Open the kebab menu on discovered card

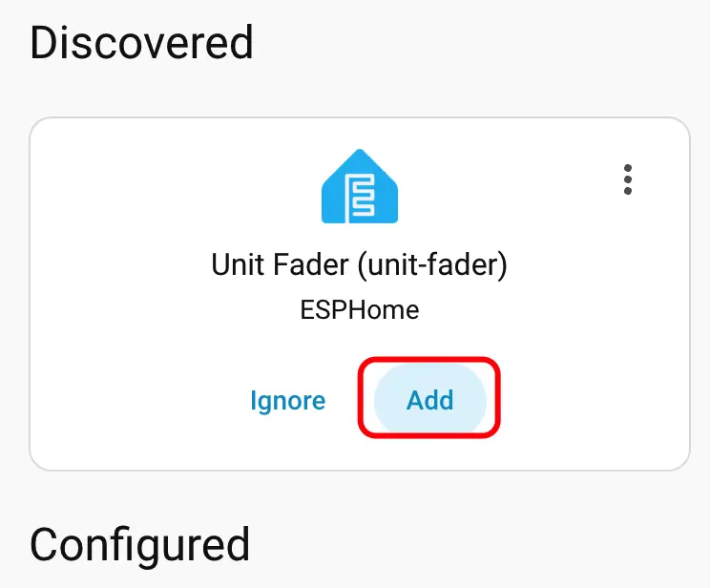pos(627,179)
